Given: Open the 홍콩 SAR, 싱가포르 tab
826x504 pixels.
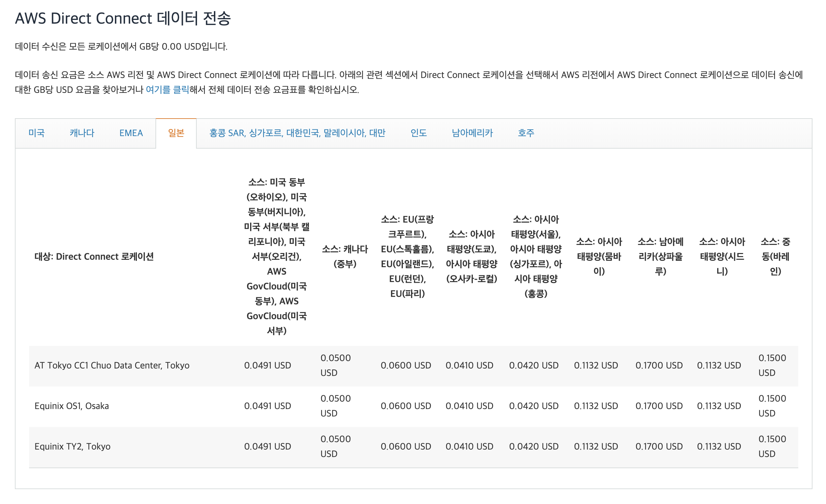Looking at the screenshot, I should [297, 133].
